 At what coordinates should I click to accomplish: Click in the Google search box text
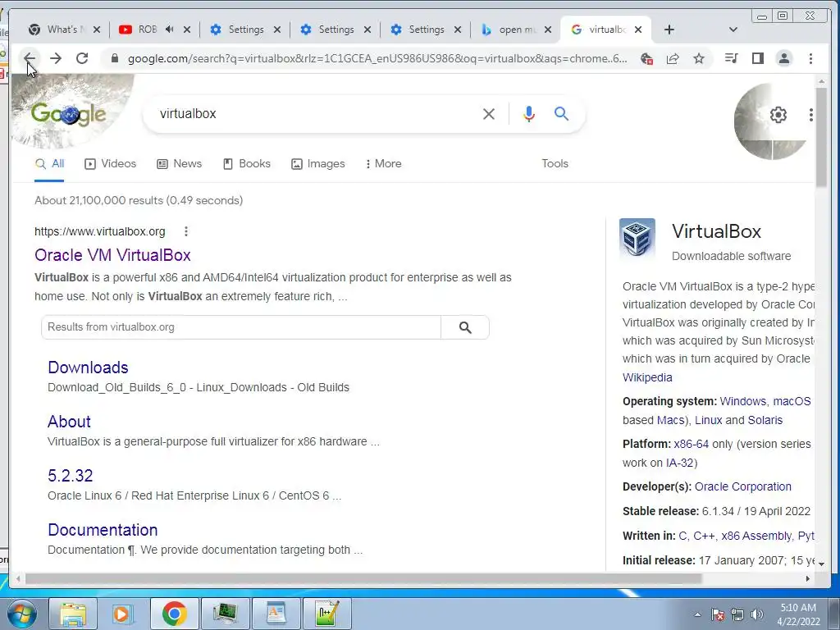pos(188,113)
